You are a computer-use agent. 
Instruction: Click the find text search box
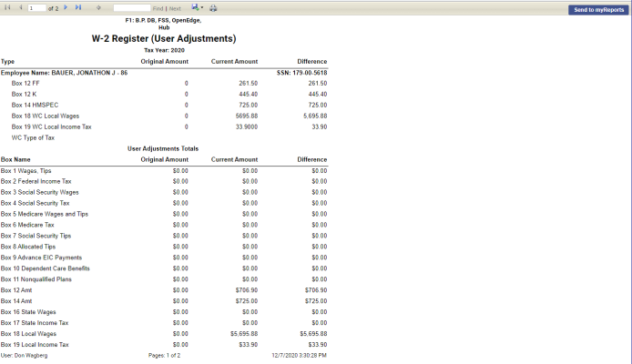tap(131, 7)
